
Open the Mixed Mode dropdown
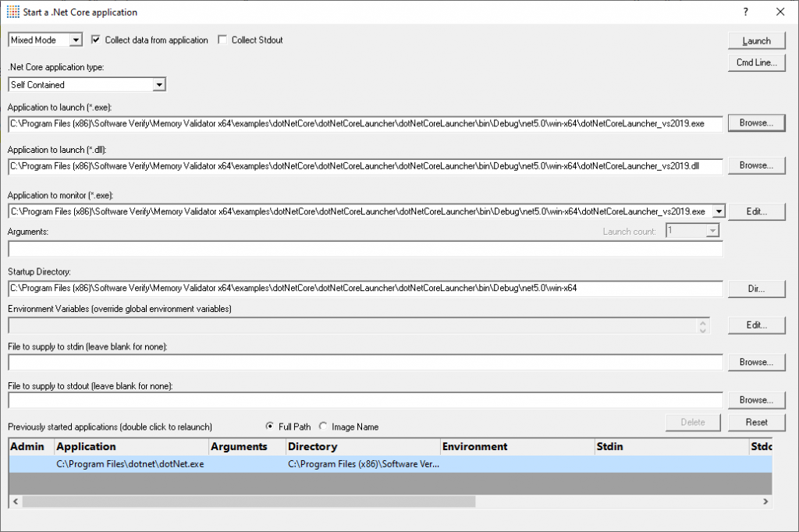(76, 40)
